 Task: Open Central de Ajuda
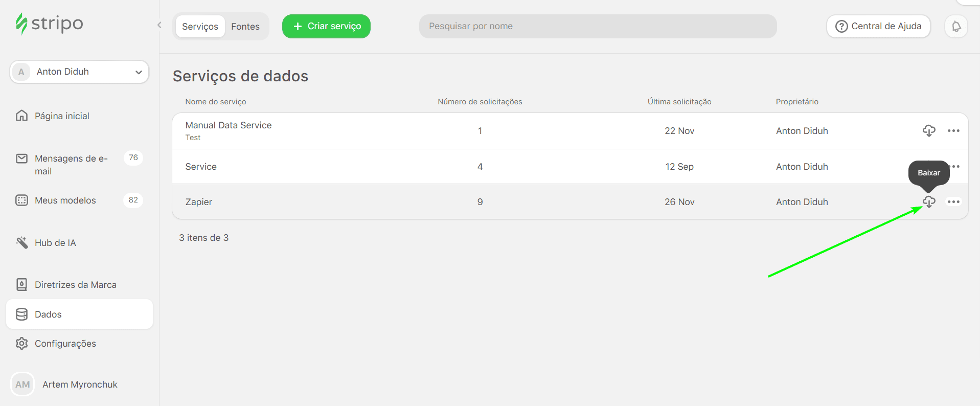pyautogui.click(x=878, y=26)
